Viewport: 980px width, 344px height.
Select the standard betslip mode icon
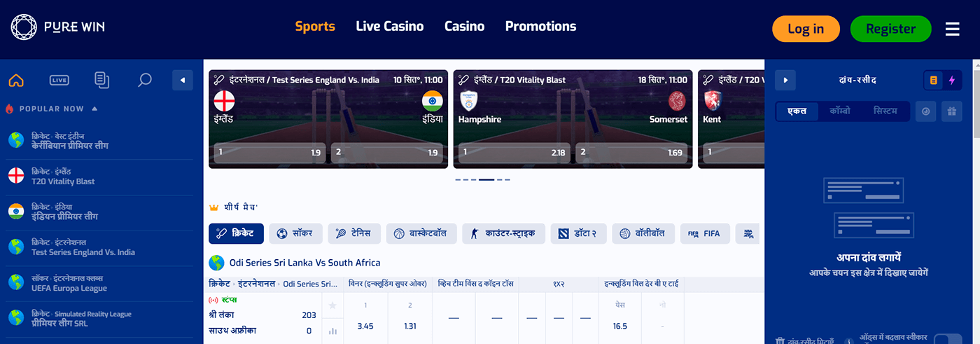(933, 81)
